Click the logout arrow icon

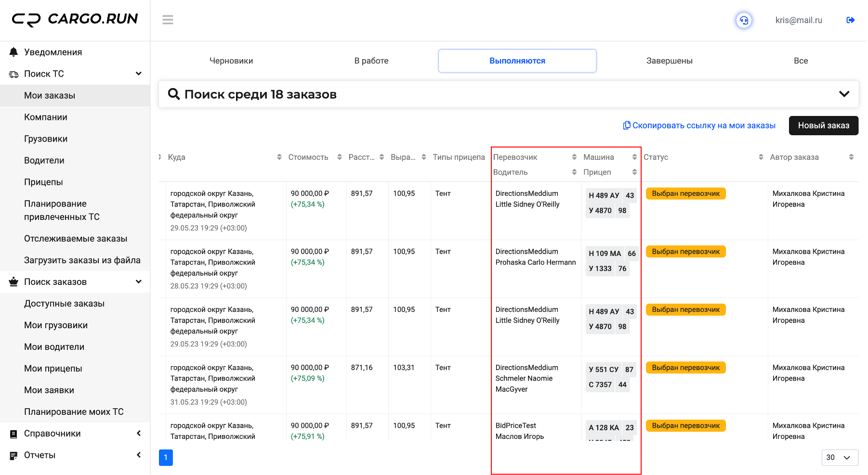(x=850, y=20)
